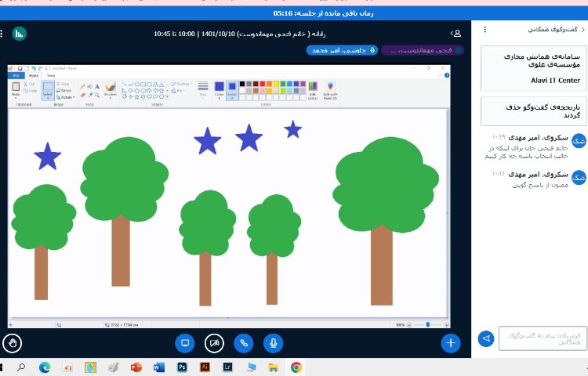Expand the Rotate dropdown in Paint
Viewport: 588px width, 376px height.
point(66,97)
